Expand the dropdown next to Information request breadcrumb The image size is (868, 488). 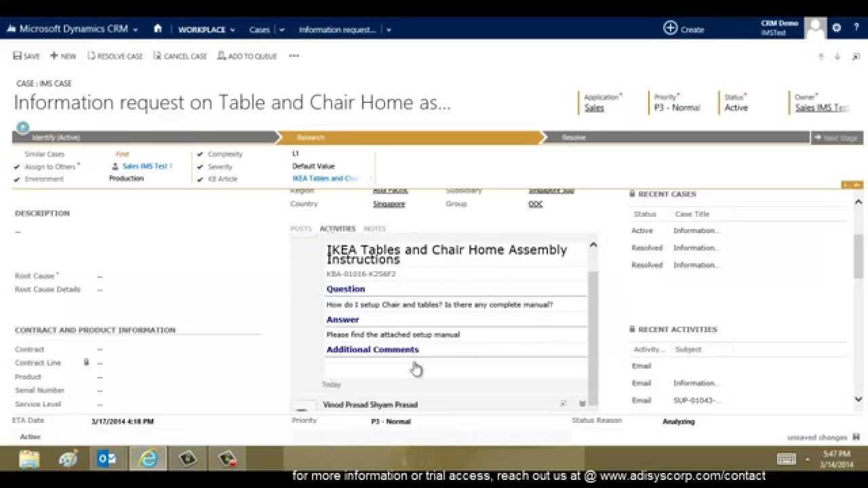(x=389, y=30)
